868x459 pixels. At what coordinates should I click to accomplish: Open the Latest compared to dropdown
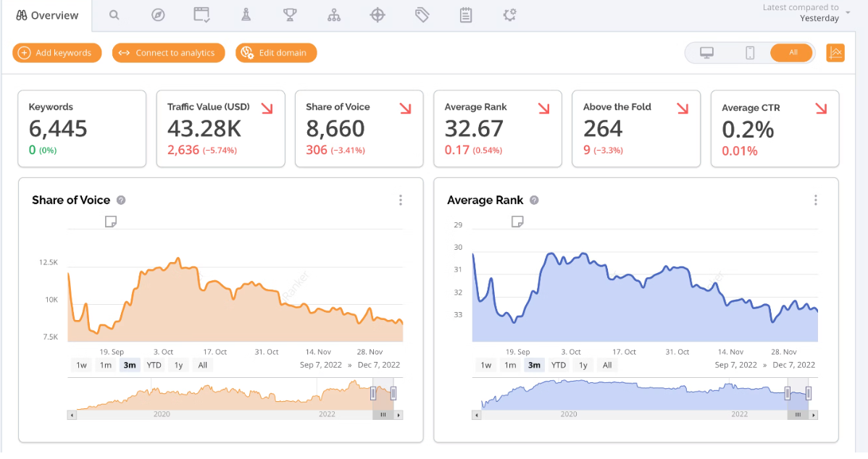pyautogui.click(x=806, y=13)
